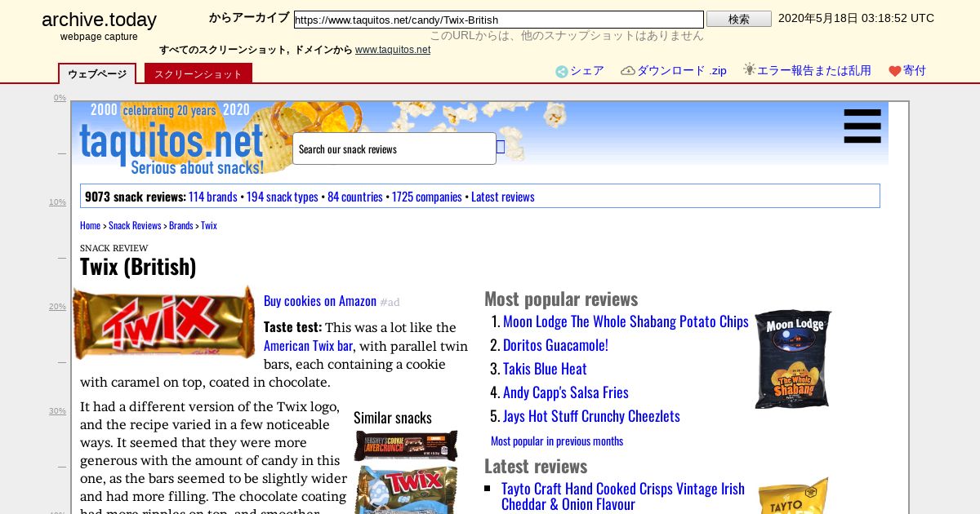Click the 寄付 link
This screenshot has height=514, width=980.
915,71
